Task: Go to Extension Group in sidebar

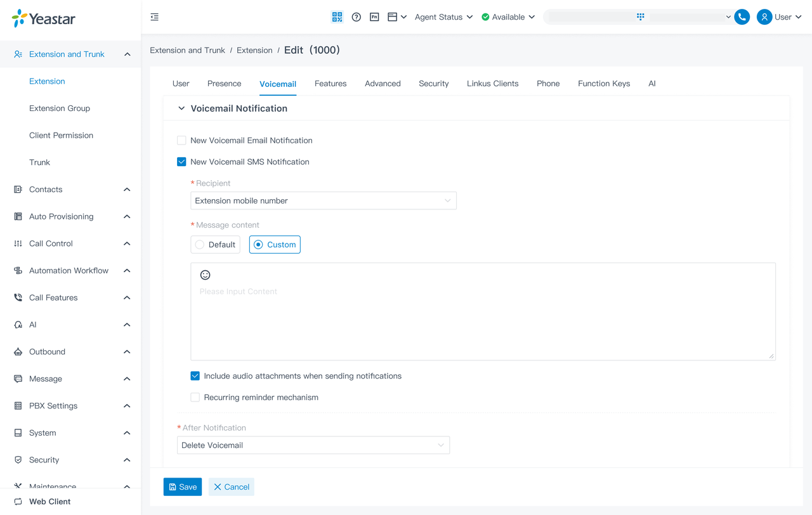Action: [x=60, y=108]
